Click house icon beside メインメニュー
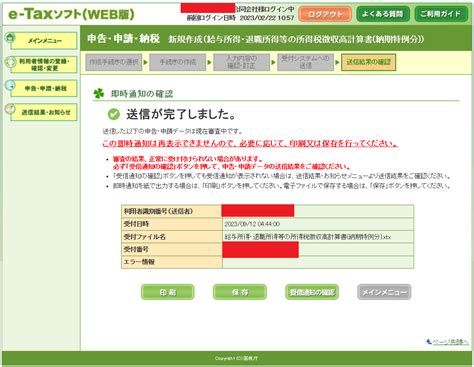The width and height of the screenshot is (474, 367). pos(10,37)
